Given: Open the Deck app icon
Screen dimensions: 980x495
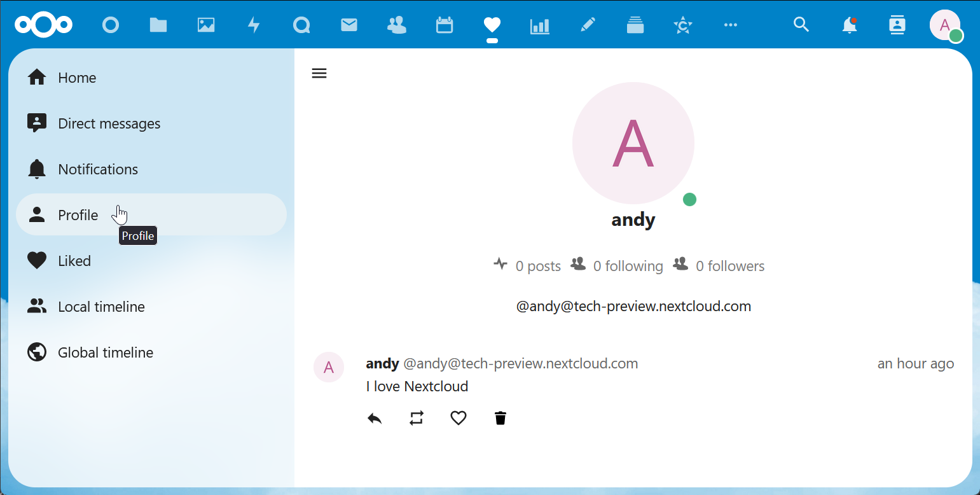Looking at the screenshot, I should tap(635, 25).
